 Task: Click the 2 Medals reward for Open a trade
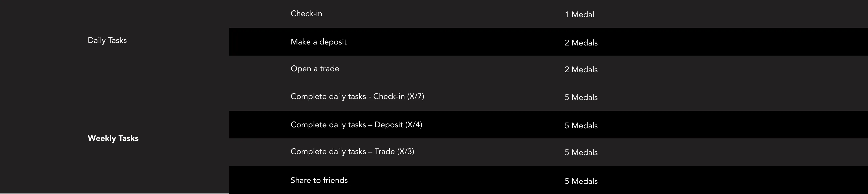pyautogui.click(x=581, y=69)
